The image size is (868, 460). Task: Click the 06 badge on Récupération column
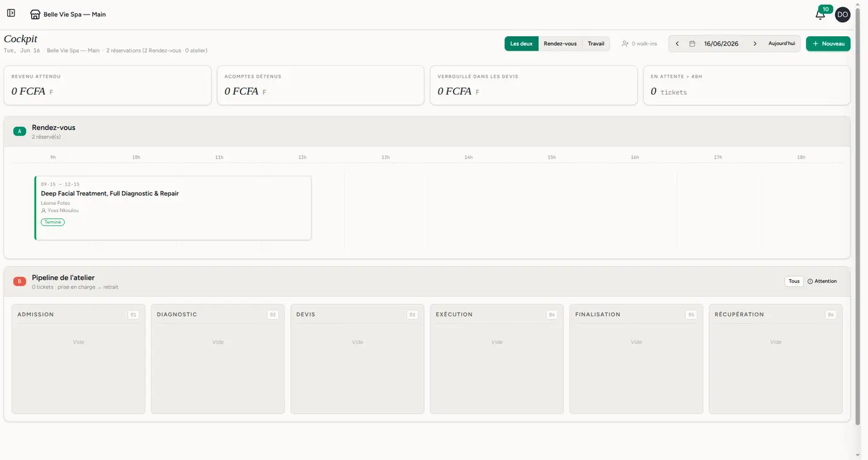click(x=831, y=315)
